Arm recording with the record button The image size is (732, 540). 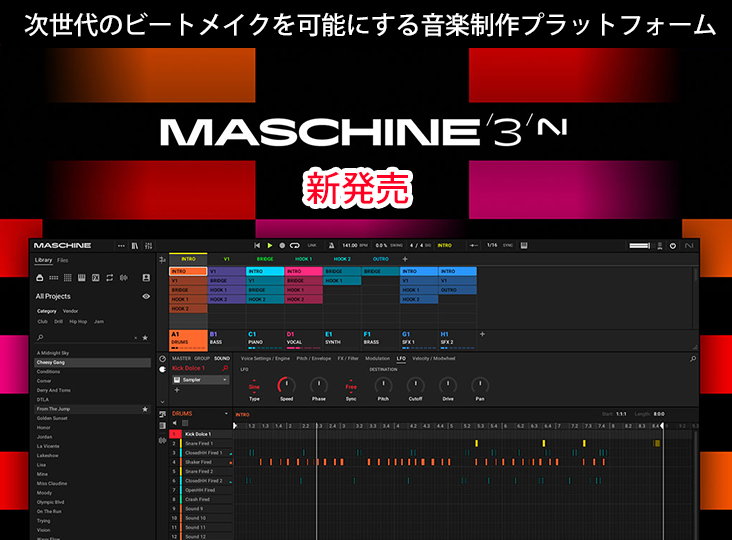(x=282, y=245)
